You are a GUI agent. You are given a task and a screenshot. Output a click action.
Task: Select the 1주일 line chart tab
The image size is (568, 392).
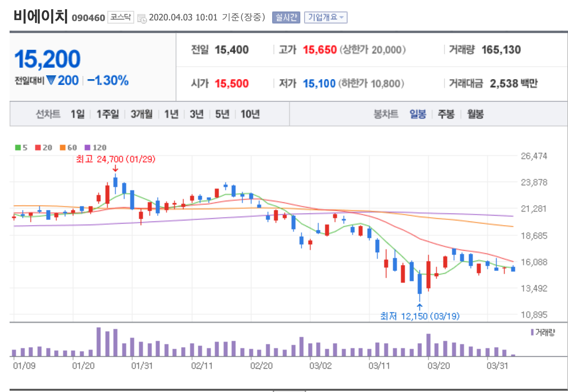click(x=108, y=114)
